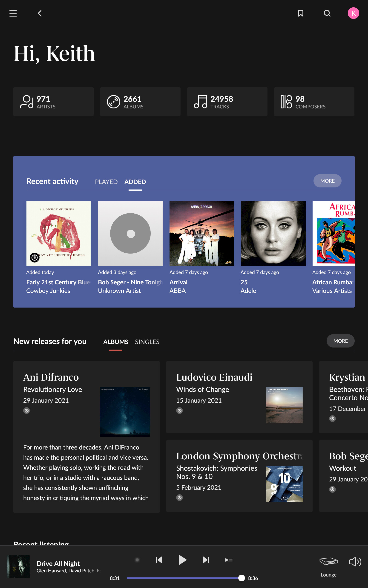Open the 2661 Albums tile
Screen dimensions: 368x588
click(x=141, y=102)
